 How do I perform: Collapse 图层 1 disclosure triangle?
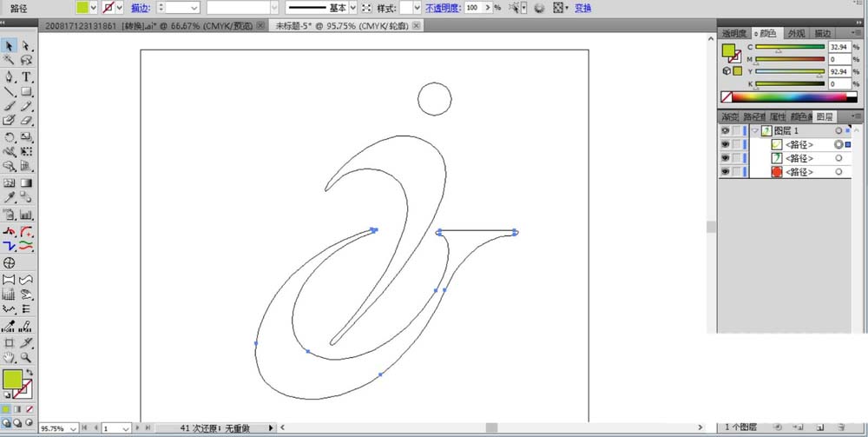pyautogui.click(x=754, y=131)
